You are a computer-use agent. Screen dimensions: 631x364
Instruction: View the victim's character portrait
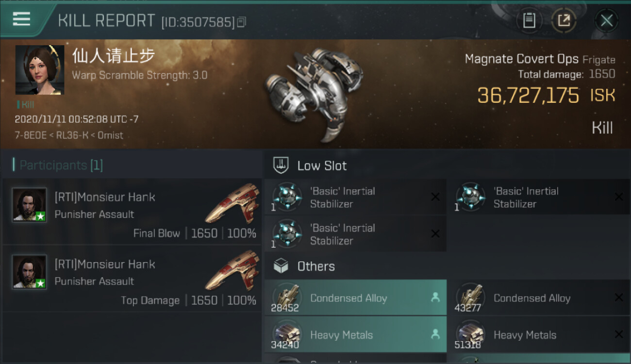coord(40,70)
